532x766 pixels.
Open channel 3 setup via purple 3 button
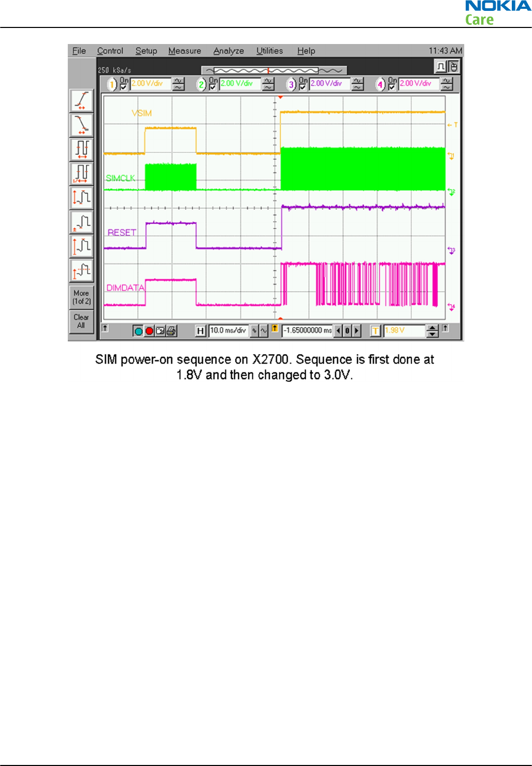click(x=292, y=84)
